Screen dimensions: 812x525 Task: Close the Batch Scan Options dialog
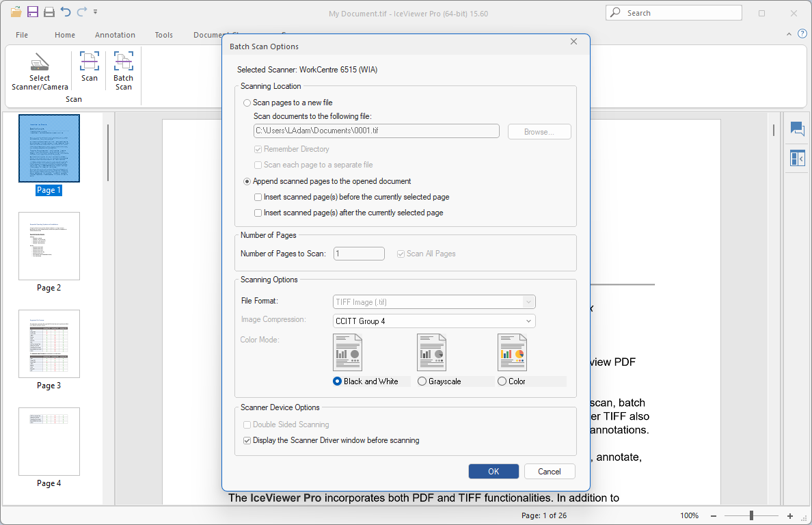(x=573, y=42)
